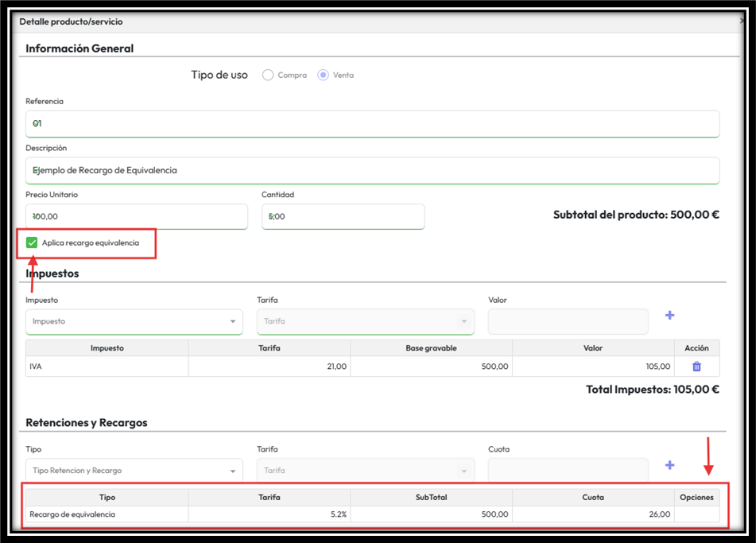Click the Cantidad input field

click(x=343, y=216)
